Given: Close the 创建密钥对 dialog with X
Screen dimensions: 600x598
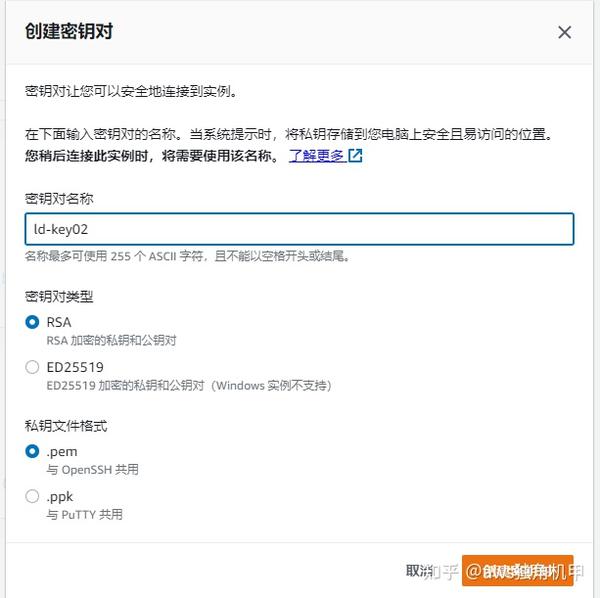Looking at the screenshot, I should point(564,33).
